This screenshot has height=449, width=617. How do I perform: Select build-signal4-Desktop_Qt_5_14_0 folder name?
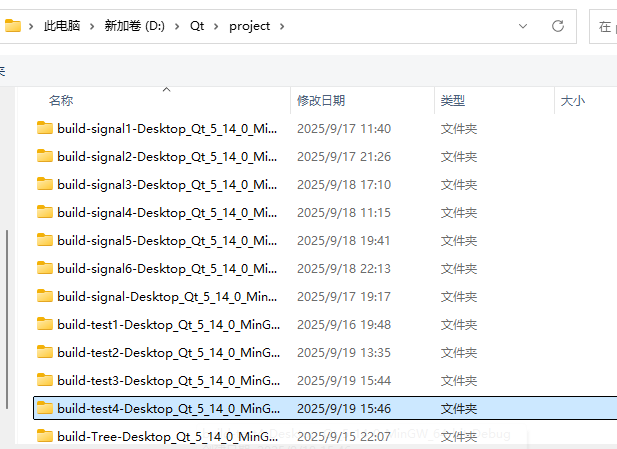[167, 213]
